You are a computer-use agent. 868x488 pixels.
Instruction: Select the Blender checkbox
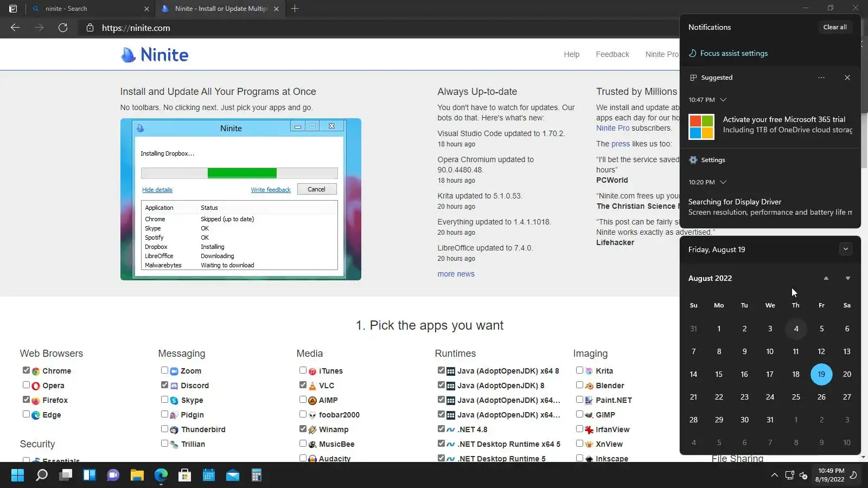(579, 385)
